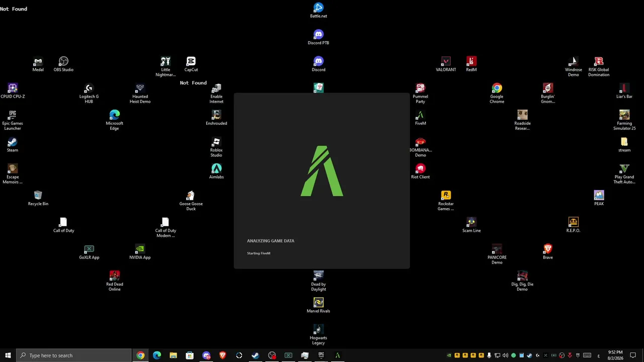Select the Windrose Demo desktop shortcut
This screenshot has width=644, height=362.
tap(574, 66)
